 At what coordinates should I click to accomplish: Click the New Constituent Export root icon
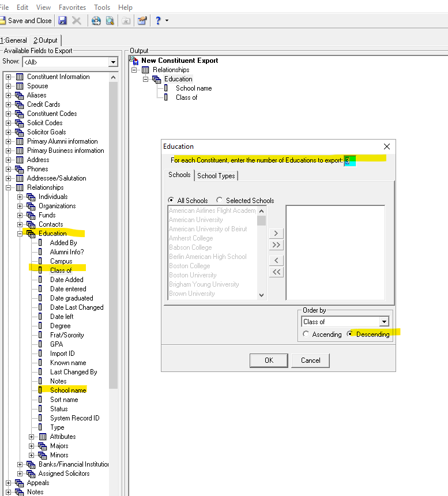[134, 61]
